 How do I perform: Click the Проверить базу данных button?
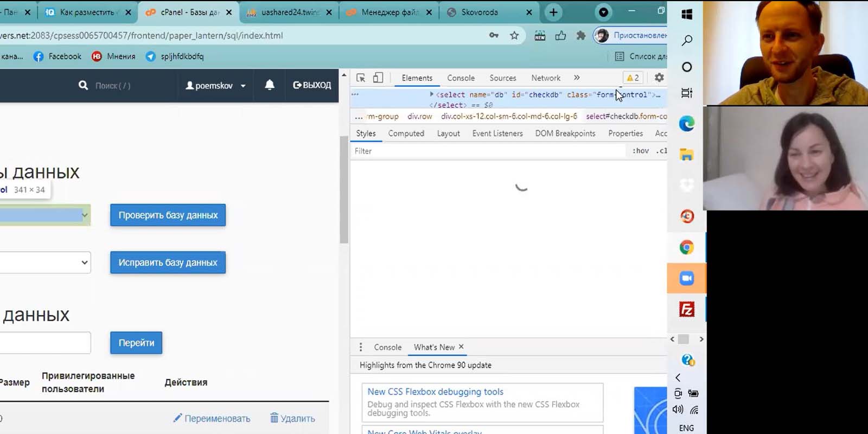tap(168, 215)
